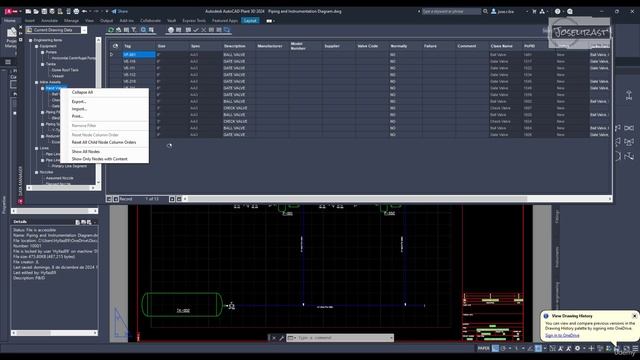Click the Tag column header
Image resolution: width=640 pixels, height=360 pixels.
pyautogui.click(x=138, y=46)
